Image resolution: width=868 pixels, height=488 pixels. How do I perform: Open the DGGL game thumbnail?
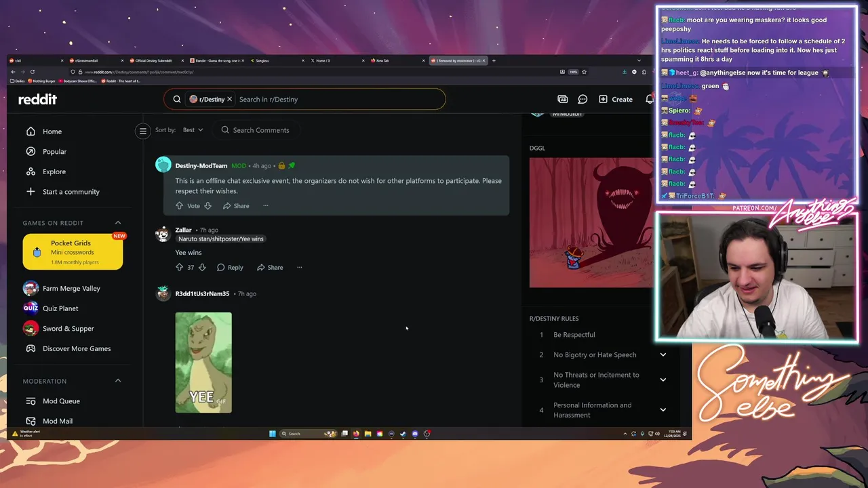point(591,223)
